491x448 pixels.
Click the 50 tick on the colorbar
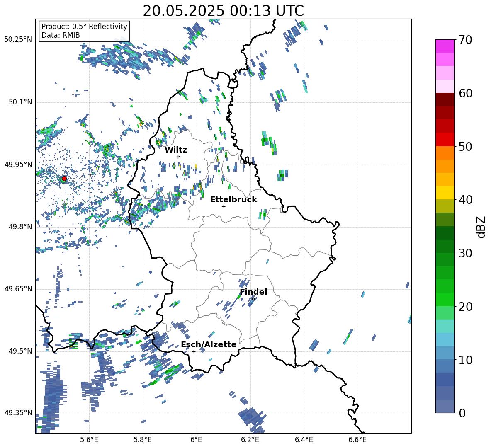[x=465, y=146]
